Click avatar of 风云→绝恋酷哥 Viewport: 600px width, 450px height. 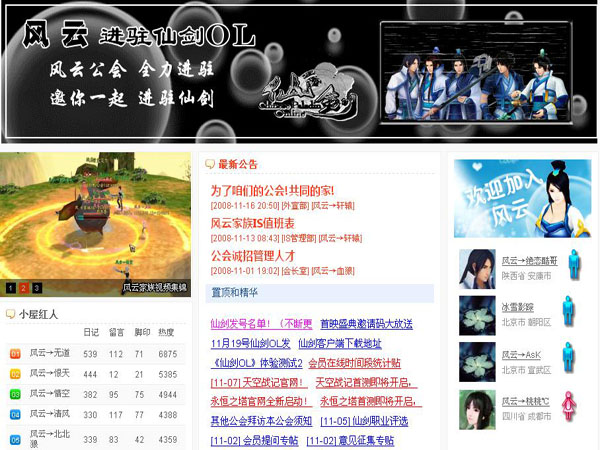coord(477,269)
